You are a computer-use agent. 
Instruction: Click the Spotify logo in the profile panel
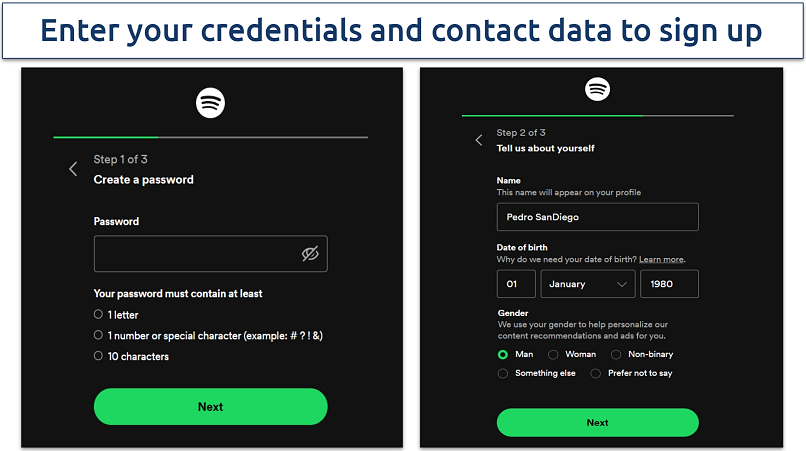point(597,90)
